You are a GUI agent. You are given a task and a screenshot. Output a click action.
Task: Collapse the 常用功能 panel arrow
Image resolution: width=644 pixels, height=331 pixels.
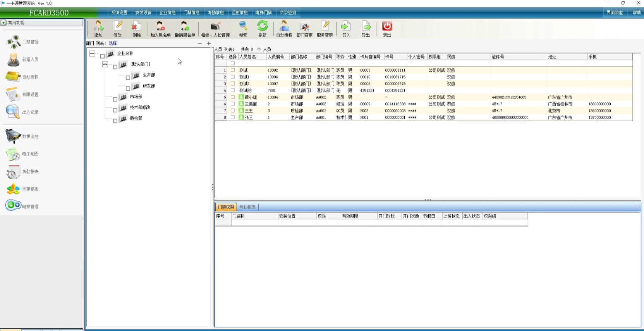click(3, 22)
